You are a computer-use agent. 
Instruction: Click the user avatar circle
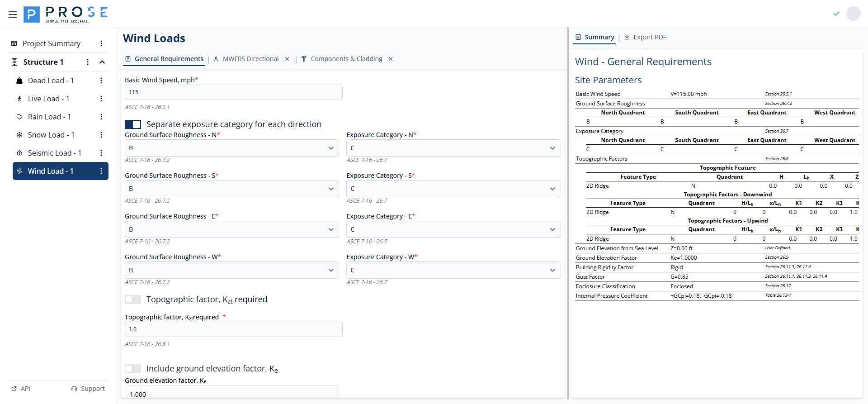pos(853,14)
